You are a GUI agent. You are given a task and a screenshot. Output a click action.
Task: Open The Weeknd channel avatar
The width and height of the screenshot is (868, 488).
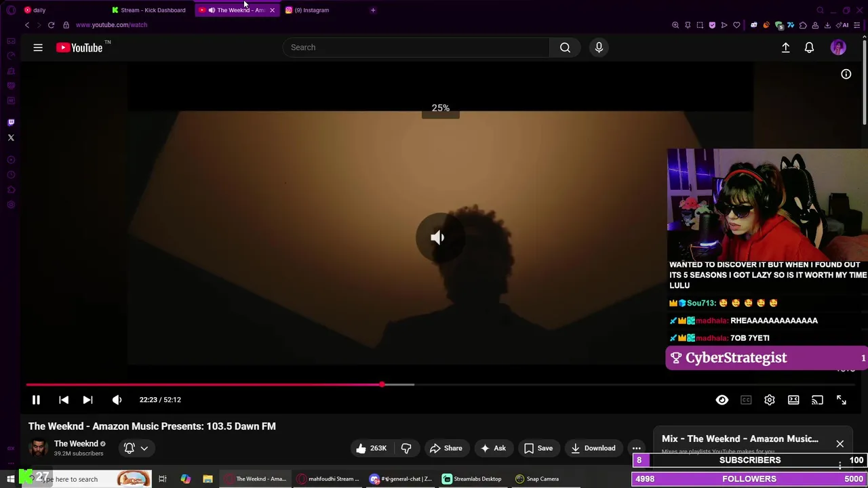point(38,447)
